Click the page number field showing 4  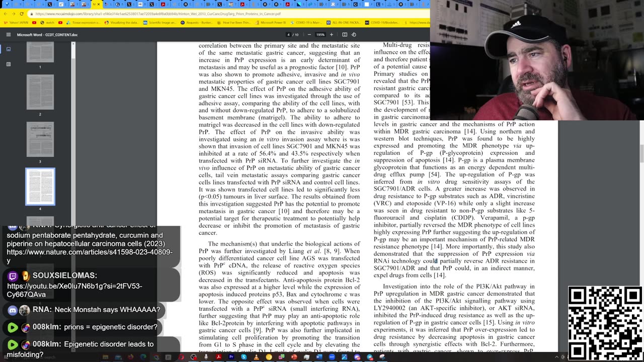tap(288, 35)
